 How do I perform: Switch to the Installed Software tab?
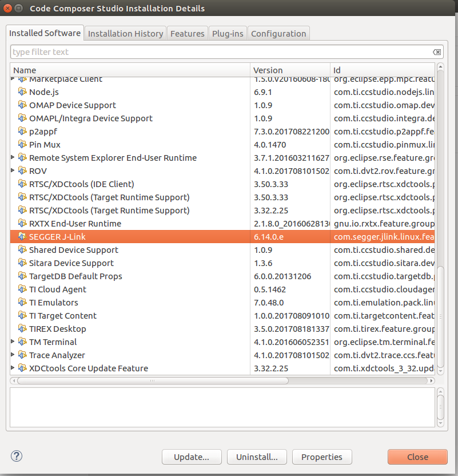(x=45, y=33)
